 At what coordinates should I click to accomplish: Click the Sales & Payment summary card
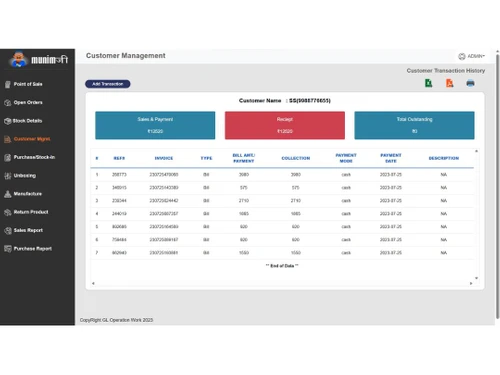click(155, 125)
